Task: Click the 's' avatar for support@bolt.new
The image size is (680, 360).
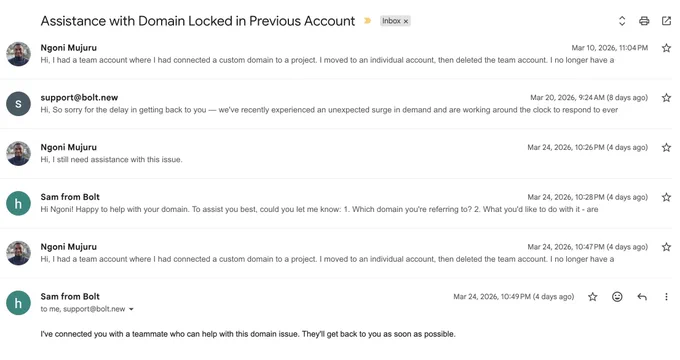Action: (x=18, y=104)
